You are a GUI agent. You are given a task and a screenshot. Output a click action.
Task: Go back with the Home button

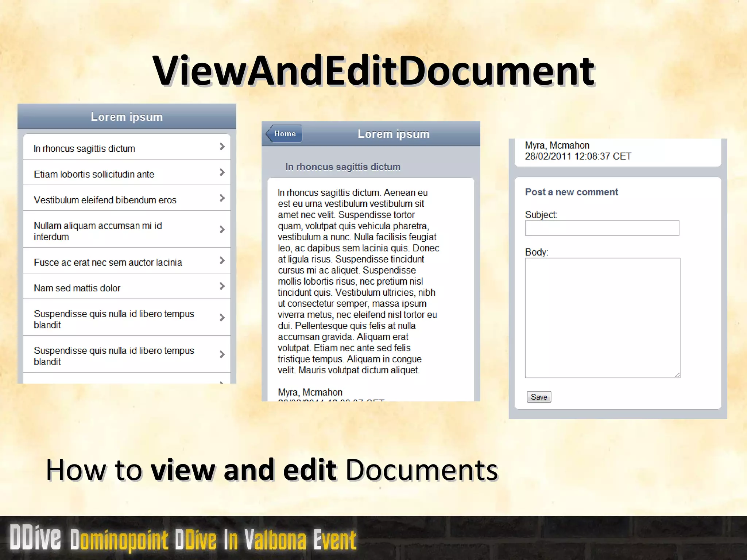pos(283,133)
